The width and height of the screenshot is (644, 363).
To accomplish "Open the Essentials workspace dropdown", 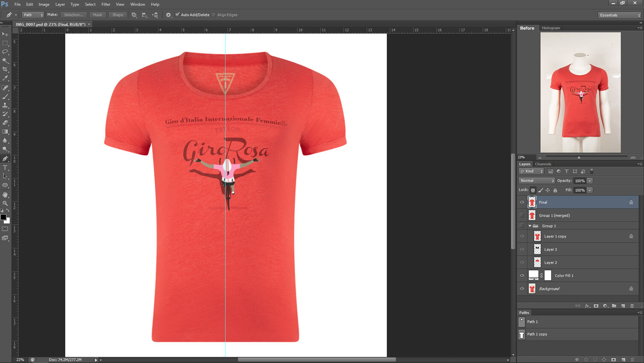I will (620, 15).
